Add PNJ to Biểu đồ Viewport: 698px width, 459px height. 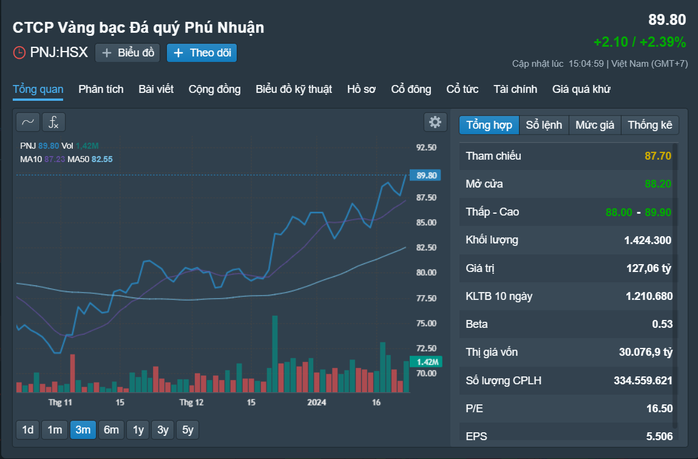pyautogui.click(x=127, y=53)
